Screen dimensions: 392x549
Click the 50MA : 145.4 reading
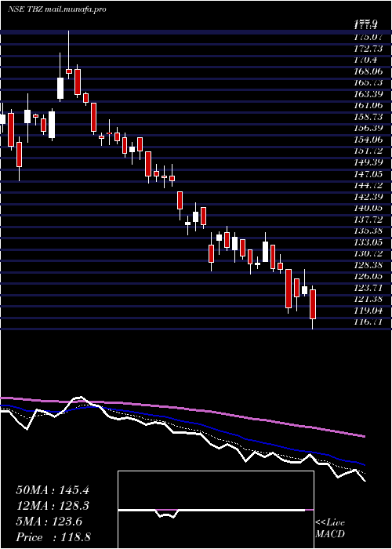click(x=53, y=490)
